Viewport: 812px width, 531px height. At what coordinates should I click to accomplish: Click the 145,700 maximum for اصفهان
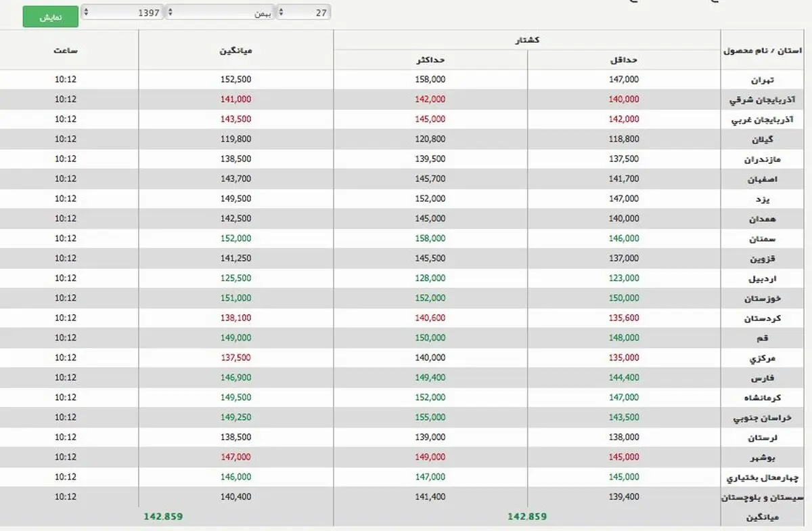430,179
